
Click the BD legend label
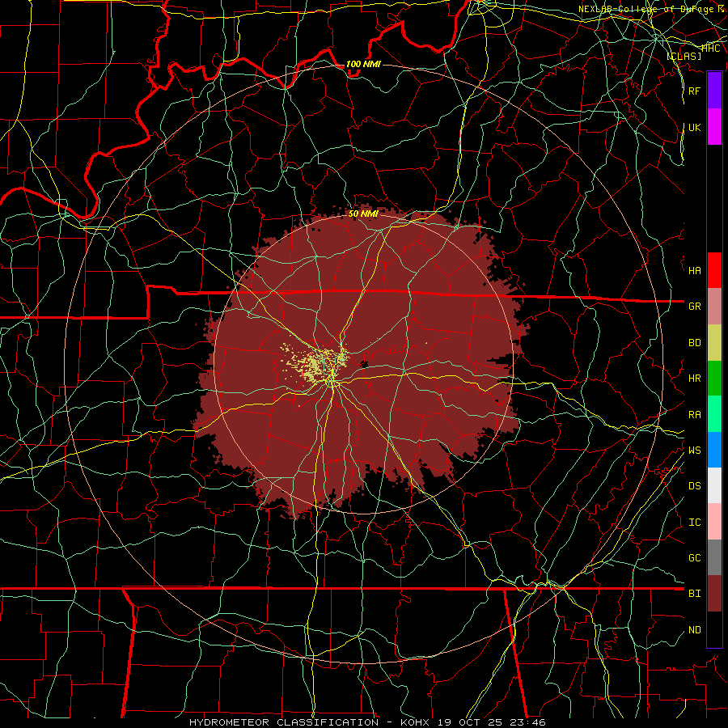(x=694, y=343)
